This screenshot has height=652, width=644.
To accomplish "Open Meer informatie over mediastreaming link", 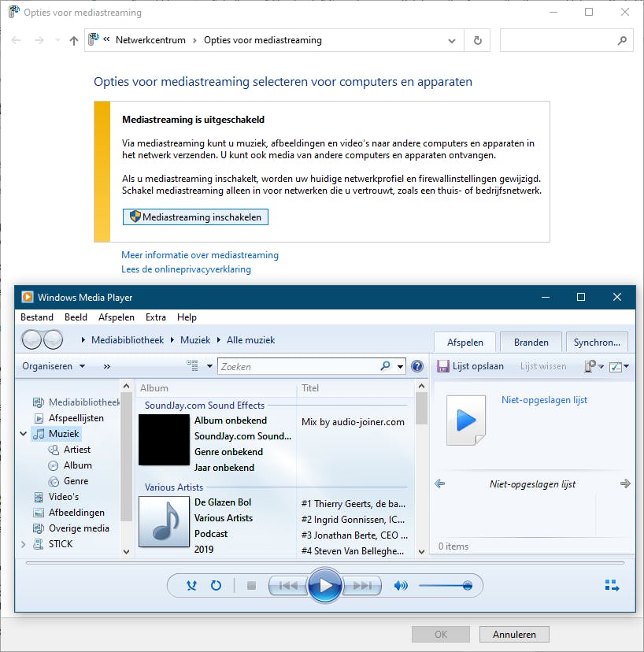I will click(200, 255).
